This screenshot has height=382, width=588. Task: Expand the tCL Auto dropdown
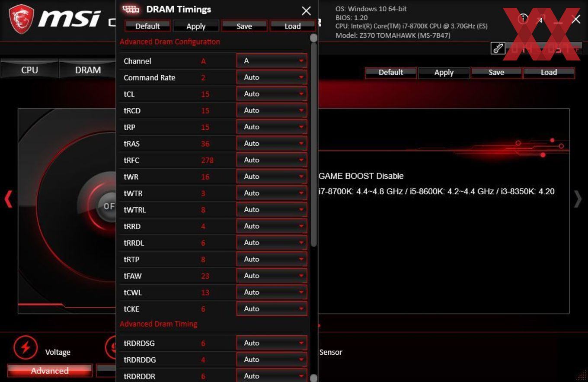tap(272, 94)
